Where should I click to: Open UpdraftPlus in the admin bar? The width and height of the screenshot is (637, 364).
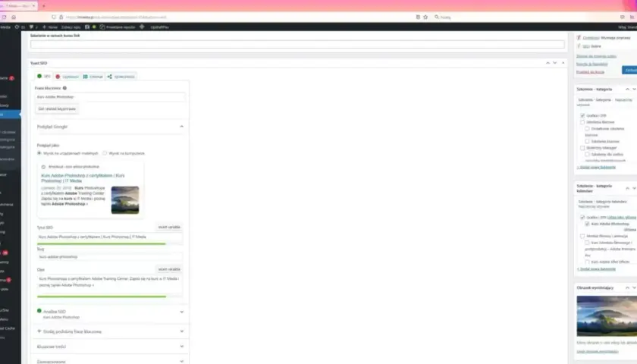tap(160, 27)
